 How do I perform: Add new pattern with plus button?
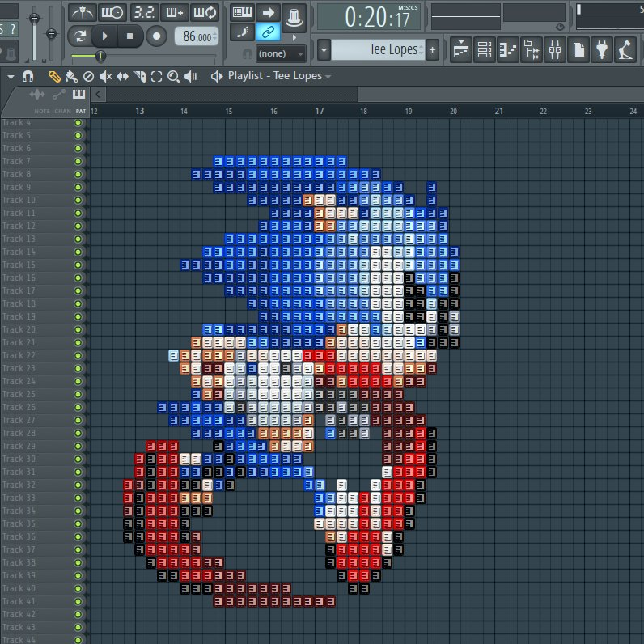click(432, 50)
